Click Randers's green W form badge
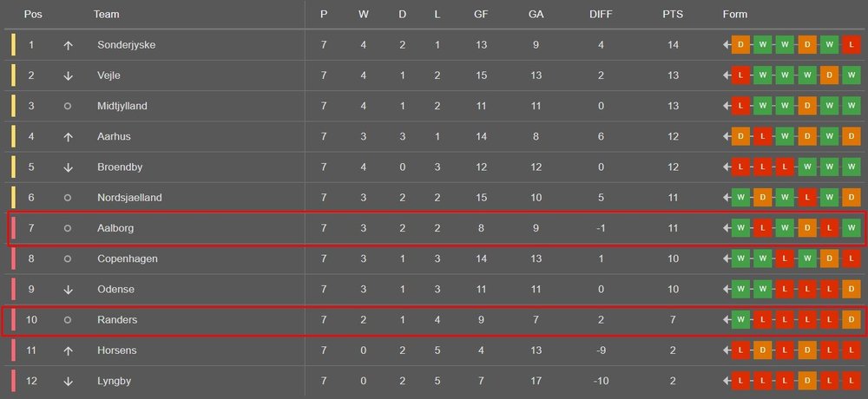 tap(741, 320)
